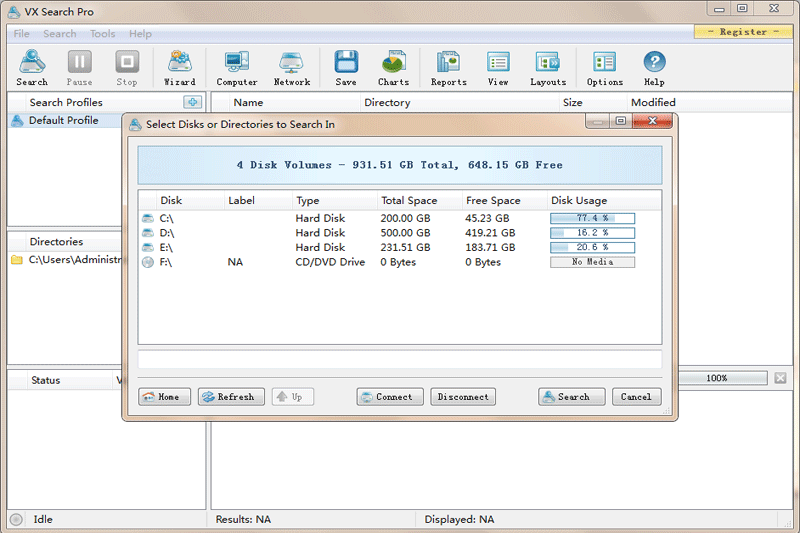Click the Register button

(x=743, y=32)
